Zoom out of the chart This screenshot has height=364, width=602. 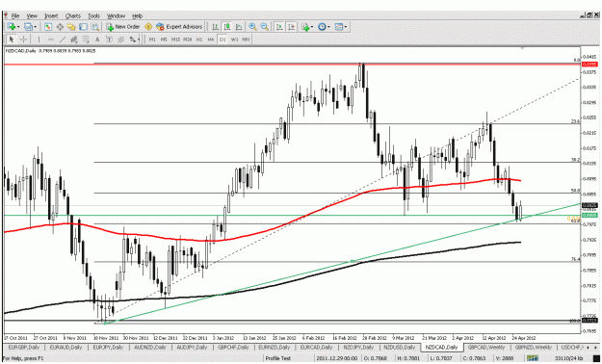tap(265, 27)
